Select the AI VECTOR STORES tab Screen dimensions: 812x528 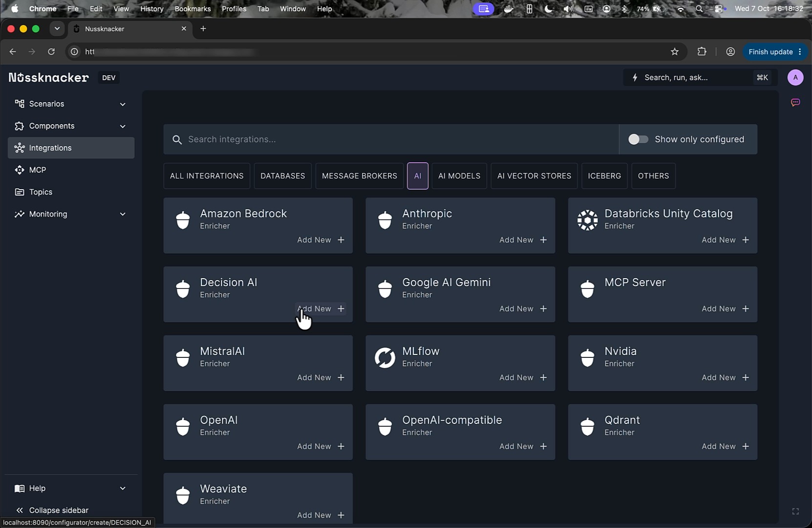click(534, 176)
